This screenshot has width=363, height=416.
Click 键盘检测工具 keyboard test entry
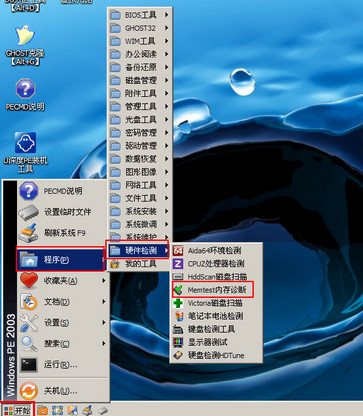pos(216,329)
